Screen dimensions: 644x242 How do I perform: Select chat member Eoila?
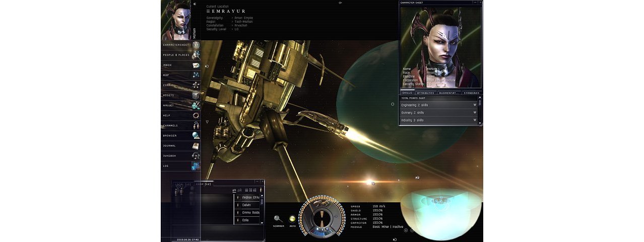point(247,220)
